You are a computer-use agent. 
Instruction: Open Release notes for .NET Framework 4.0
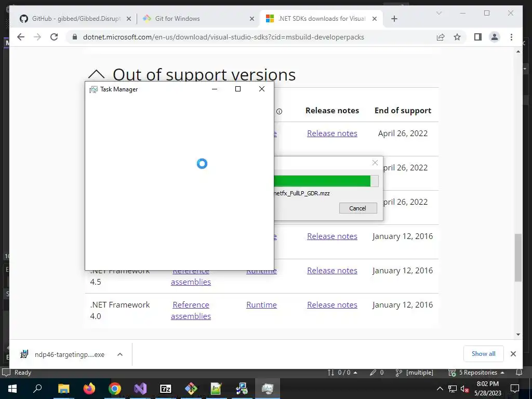[x=332, y=304]
